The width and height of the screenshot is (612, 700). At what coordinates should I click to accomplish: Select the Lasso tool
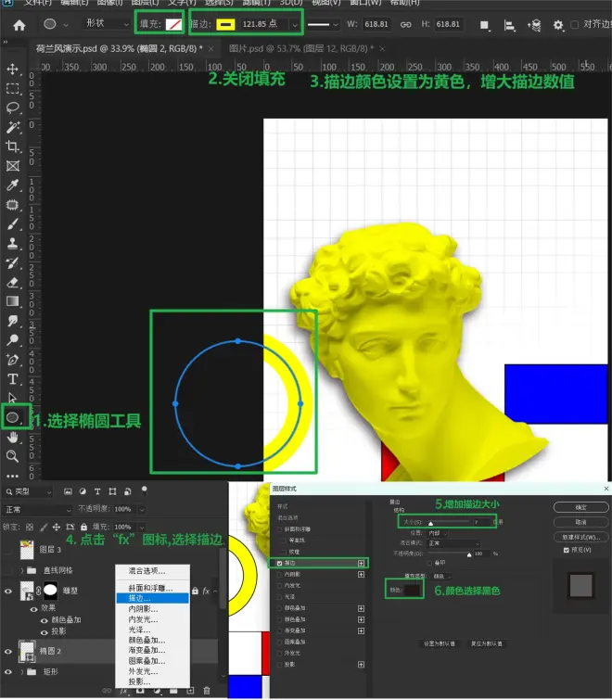12,108
